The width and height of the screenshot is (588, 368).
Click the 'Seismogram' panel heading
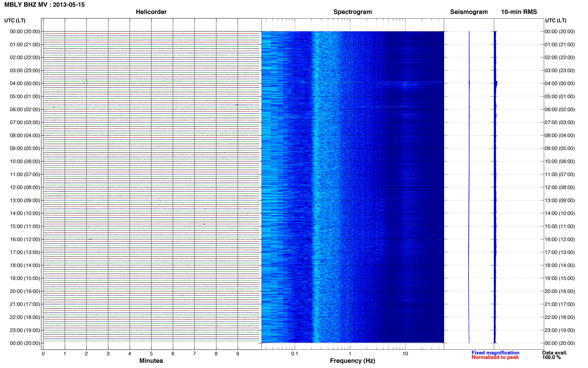[469, 12]
